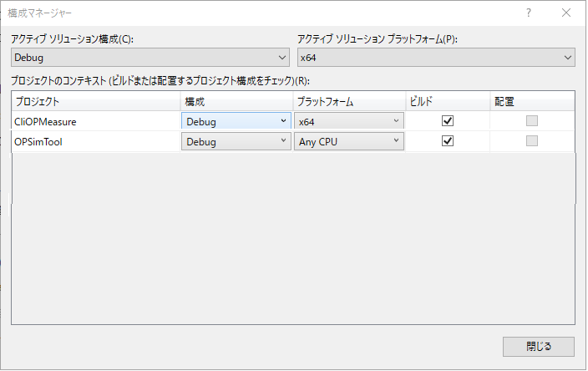The image size is (588, 371).
Task: Close the 構成マネージャー dialog with the X
Action: (x=567, y=13)
